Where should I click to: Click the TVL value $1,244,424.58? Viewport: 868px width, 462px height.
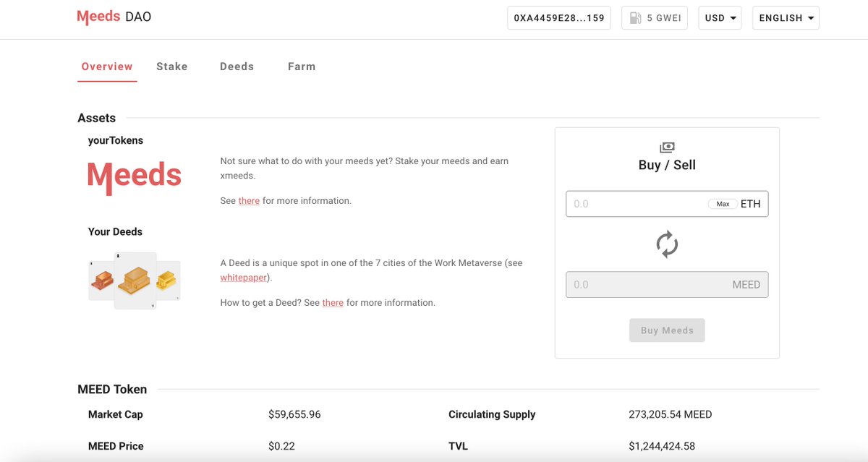coord(662,446)
